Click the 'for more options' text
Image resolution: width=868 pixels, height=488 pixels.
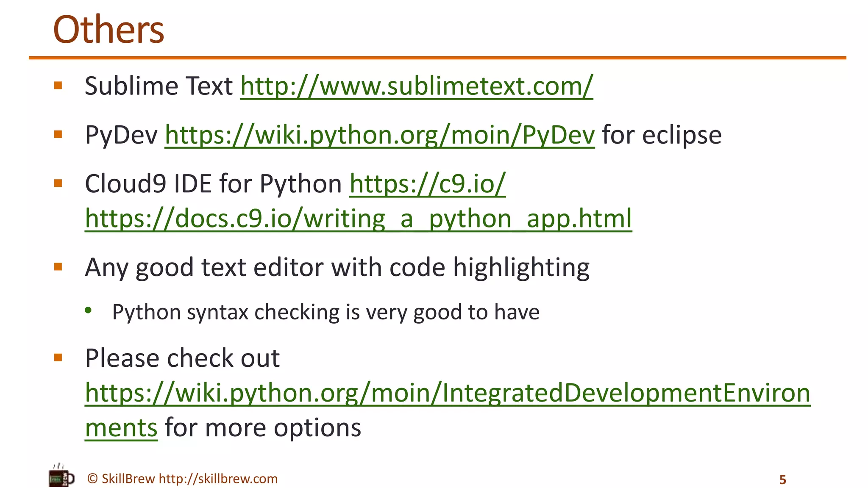(263, 428)
